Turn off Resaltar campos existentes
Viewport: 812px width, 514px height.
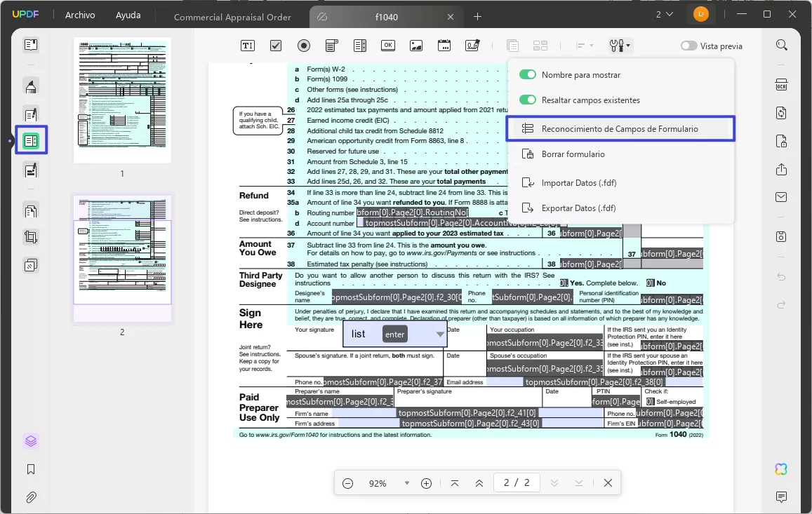[x=528, y=100]
